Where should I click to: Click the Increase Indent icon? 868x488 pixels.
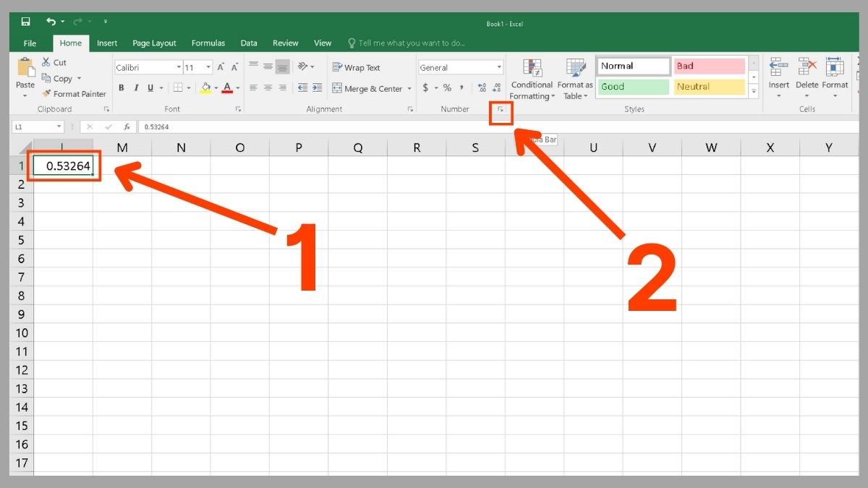click(x=317, y=87)
